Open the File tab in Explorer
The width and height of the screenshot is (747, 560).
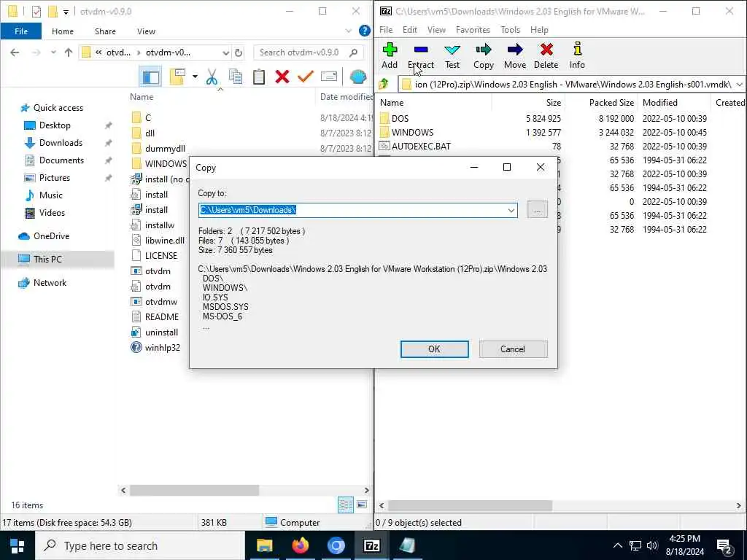click(x=21, y=31)
